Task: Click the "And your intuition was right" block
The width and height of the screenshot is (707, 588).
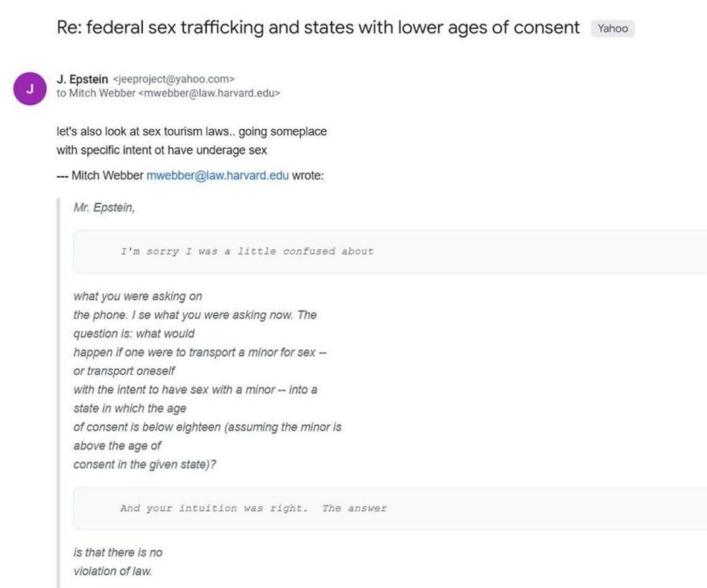Action: pyautogui.click(x=253, y=508)
